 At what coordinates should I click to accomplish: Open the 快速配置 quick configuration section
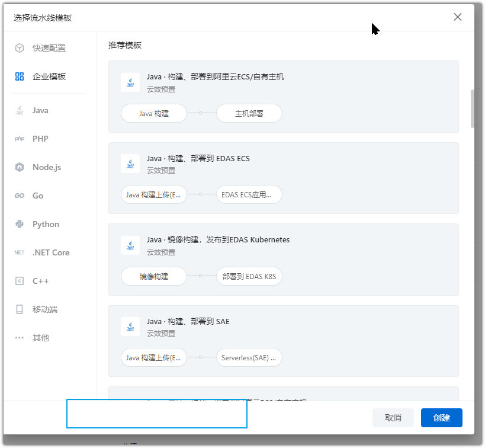(49, 49)
